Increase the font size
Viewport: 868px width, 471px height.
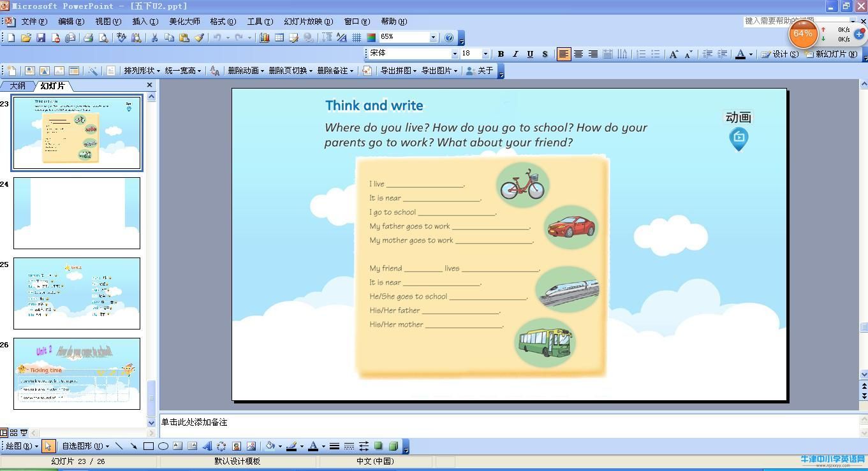point(673,54)
